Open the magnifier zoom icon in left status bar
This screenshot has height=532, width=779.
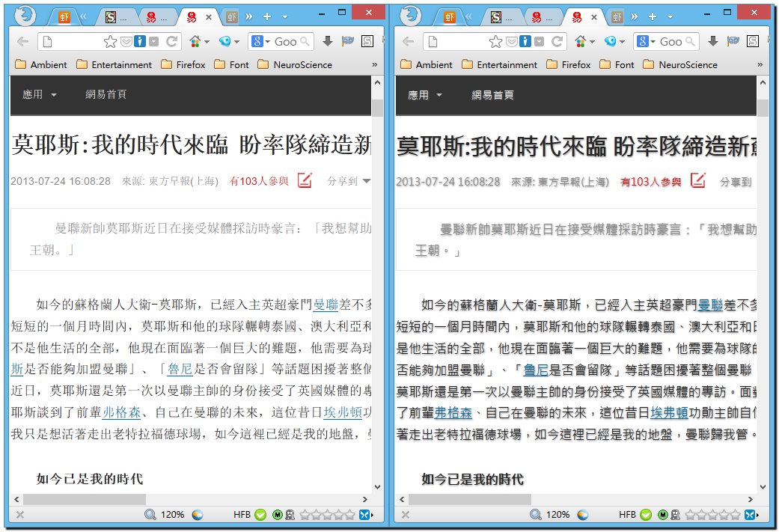[x=150, y=515]
